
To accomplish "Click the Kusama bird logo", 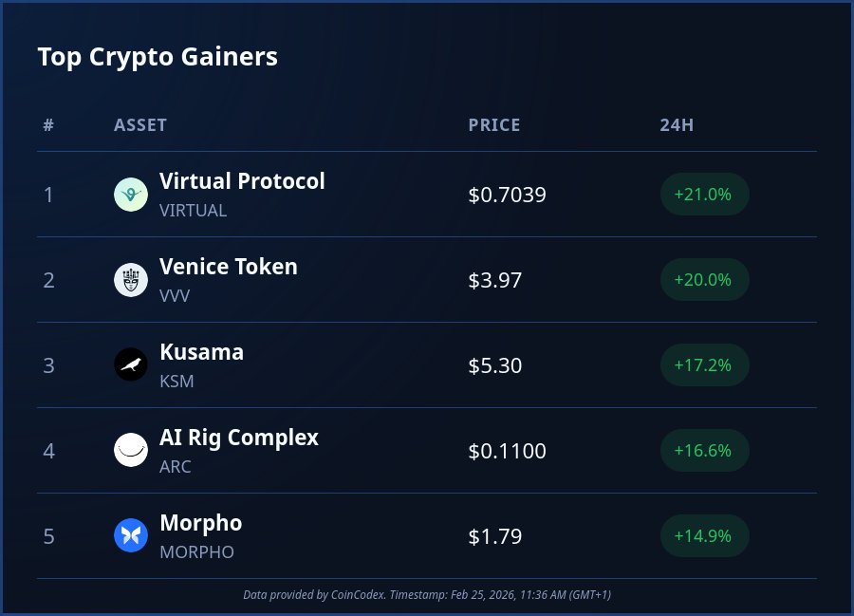I will (131, 365).
